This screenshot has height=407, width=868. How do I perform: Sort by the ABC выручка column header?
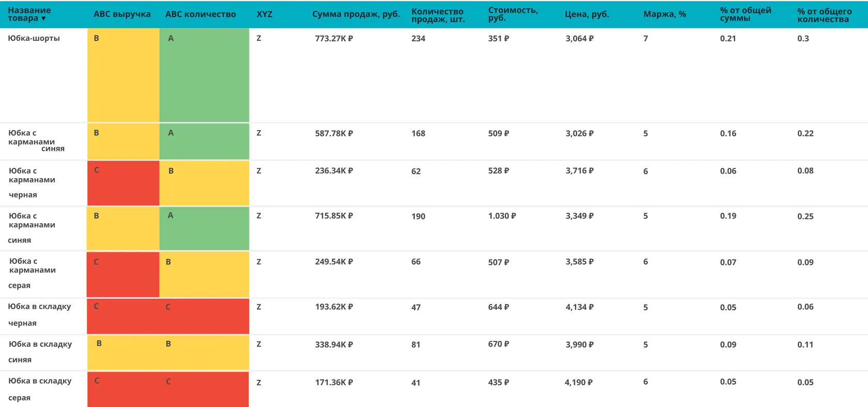coord(122,14)
